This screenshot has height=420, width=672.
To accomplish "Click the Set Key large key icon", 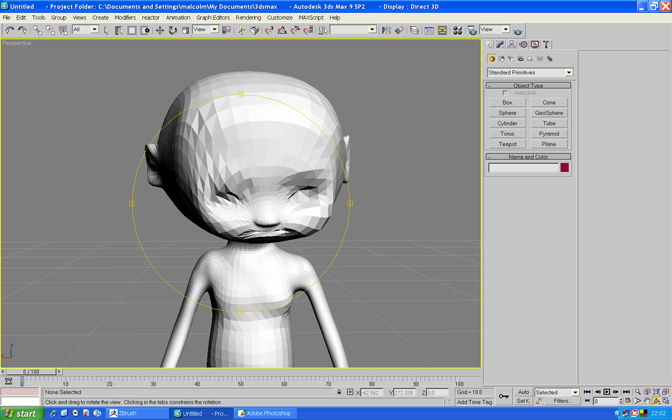I will coord(504,397).
